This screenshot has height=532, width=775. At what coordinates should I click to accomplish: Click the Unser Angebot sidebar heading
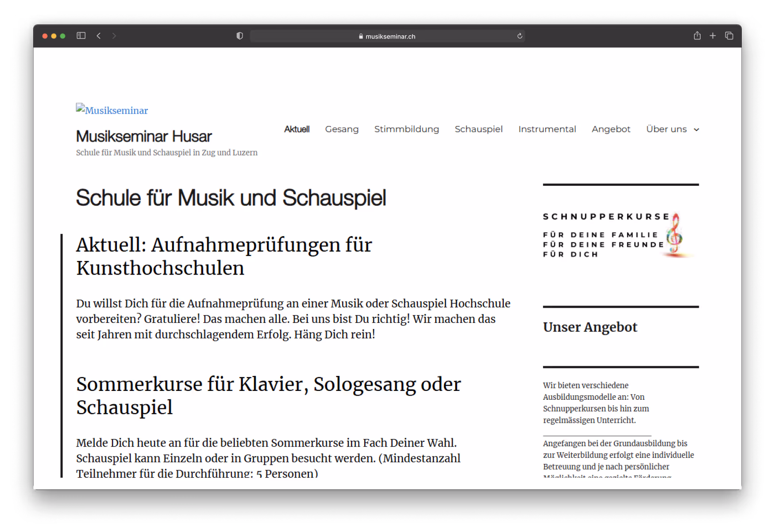click(590, 327)
